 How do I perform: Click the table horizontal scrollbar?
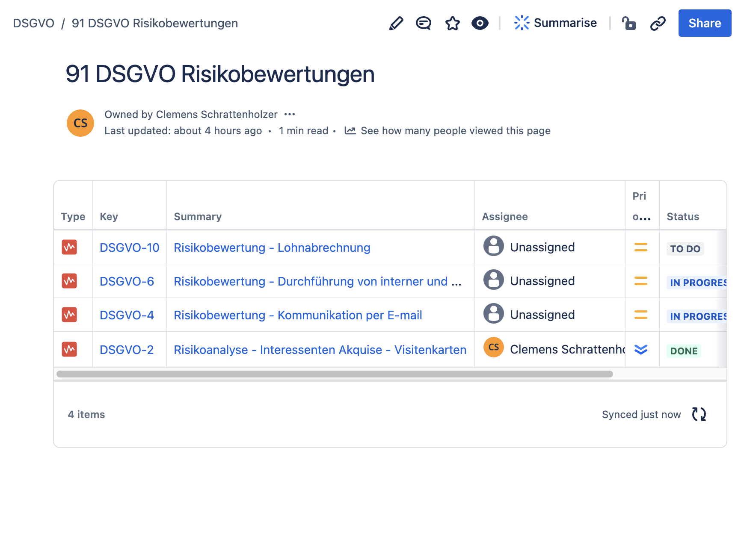[x=334, y=374]
